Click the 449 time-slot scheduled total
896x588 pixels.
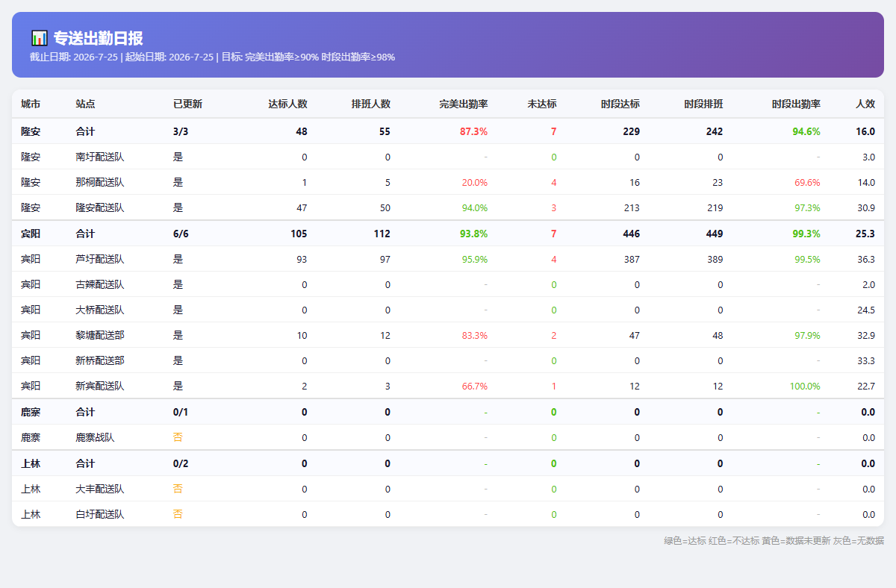pyautogui.click(x=715, y=234)
